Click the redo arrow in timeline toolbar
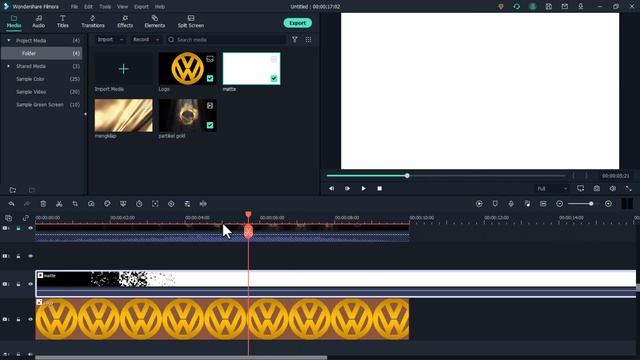 pos(27,204)
